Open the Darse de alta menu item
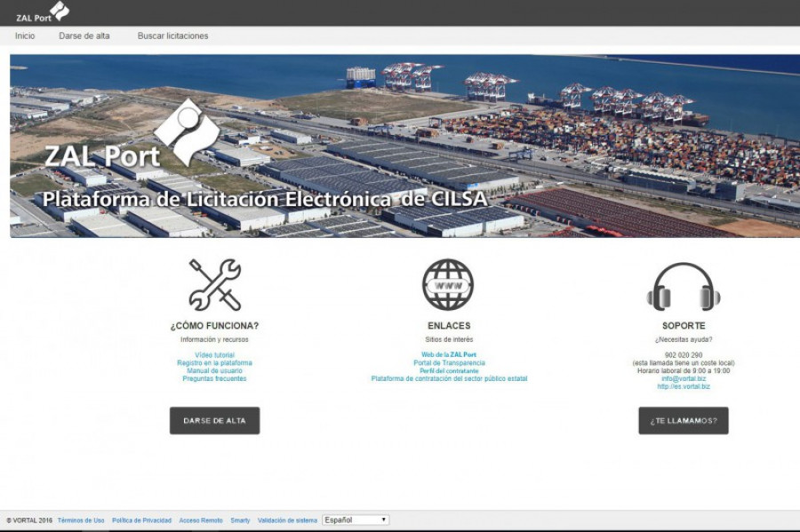The image size is (800, 532). click(x=84, y=36)
